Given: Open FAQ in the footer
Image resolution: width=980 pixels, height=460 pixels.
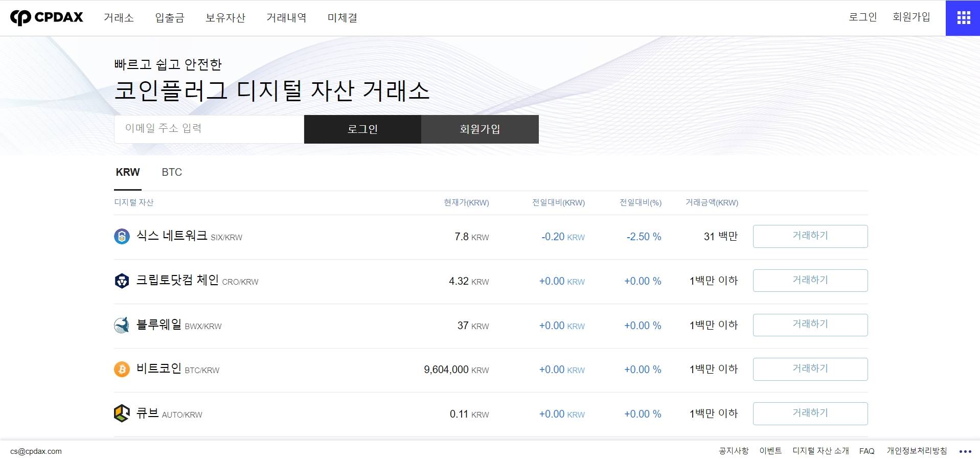Looking at the screenshot, I should pos(867,451).
